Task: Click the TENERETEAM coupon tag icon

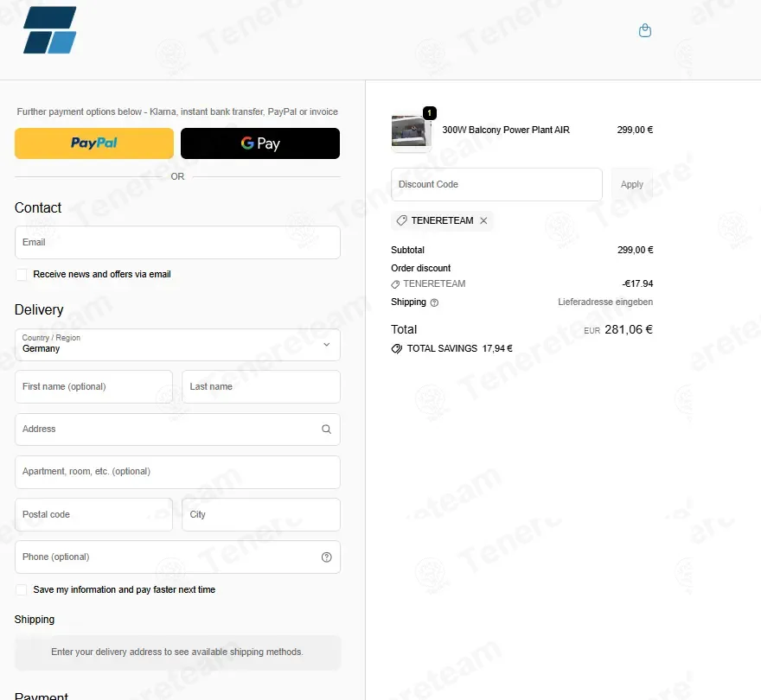Action: coord(401,220)
